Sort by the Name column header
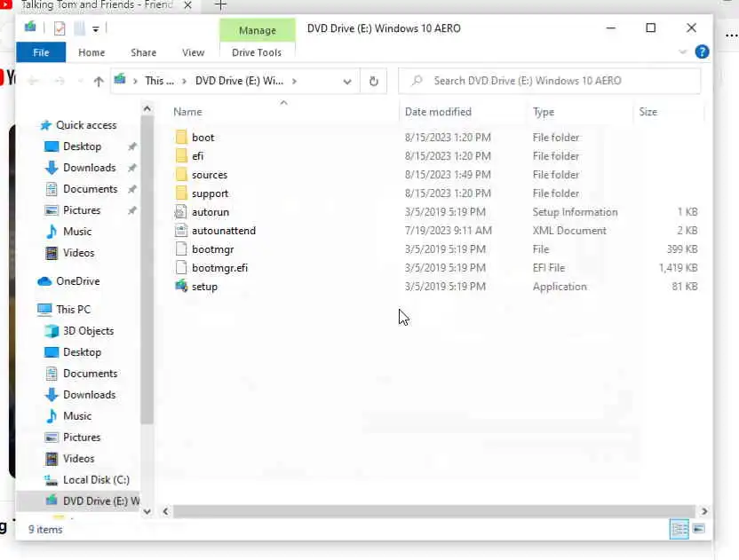Image resolution: width=739 pixels, height=560 pixels. (x=187, y=112)
